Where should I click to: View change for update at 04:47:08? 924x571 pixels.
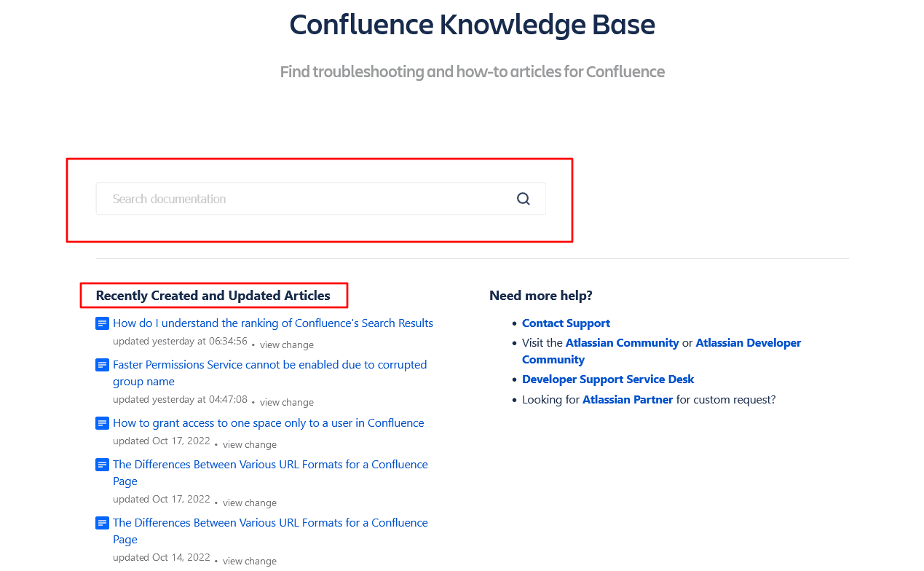pos(286,403)
